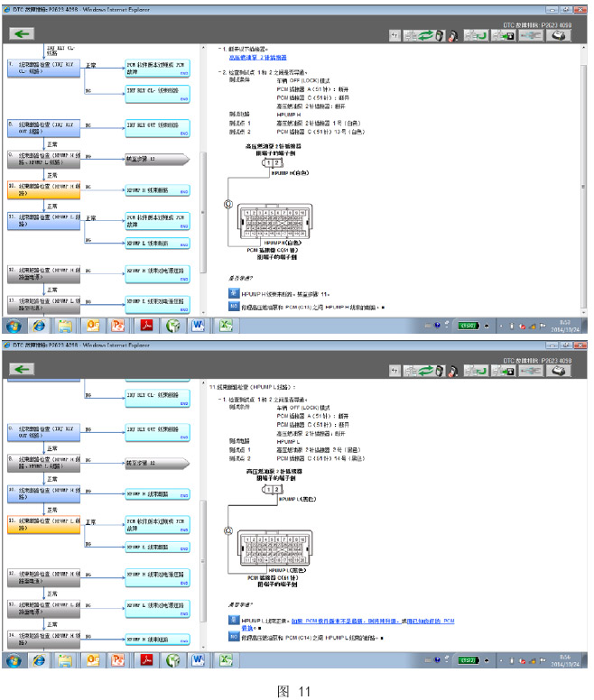The height and width of the screenshot is (700, 594).
Task: Select the NO answer button in upper pane
Action: tap(232, 306)
